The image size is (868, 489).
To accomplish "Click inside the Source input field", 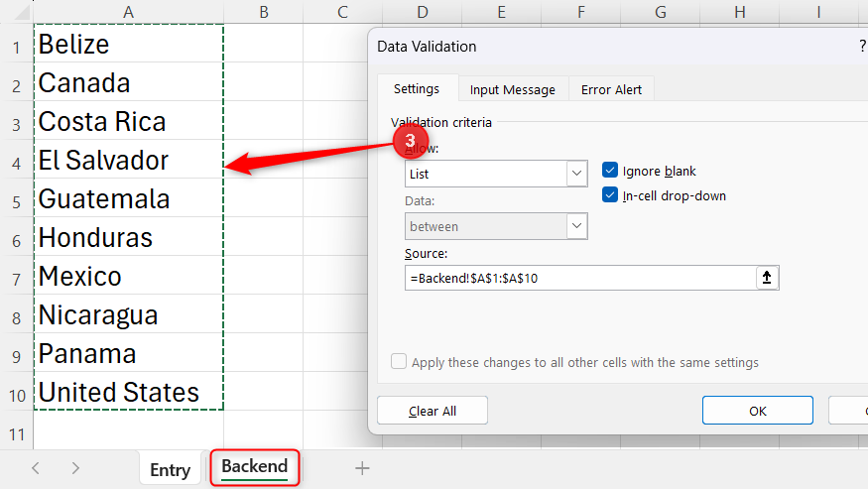I will pos(580,278).
